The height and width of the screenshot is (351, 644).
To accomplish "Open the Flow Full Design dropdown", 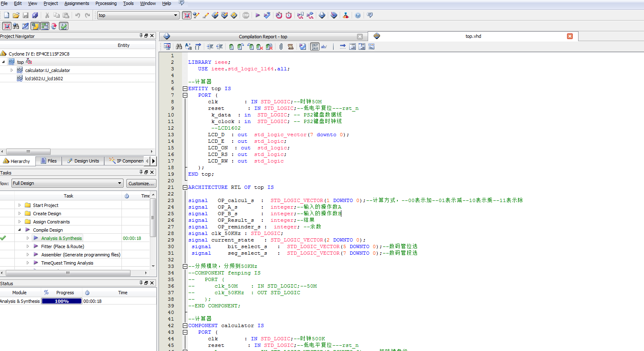I will click(x=119, y=183).
